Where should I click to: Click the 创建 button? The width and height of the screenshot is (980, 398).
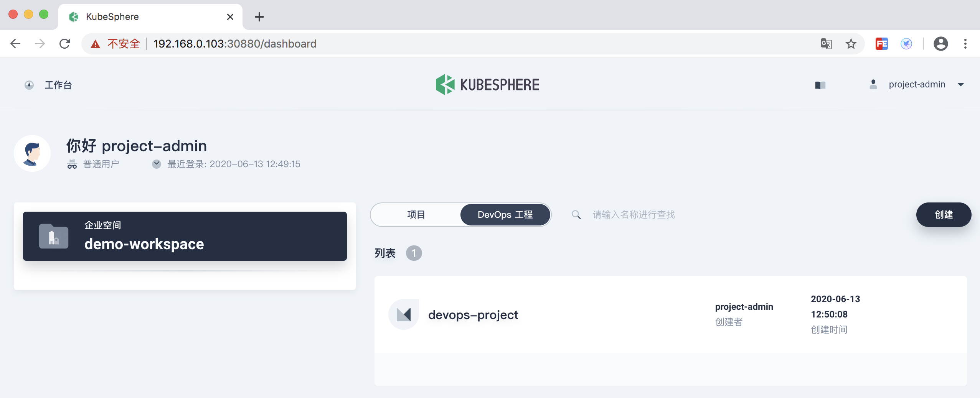coord(944,215)
